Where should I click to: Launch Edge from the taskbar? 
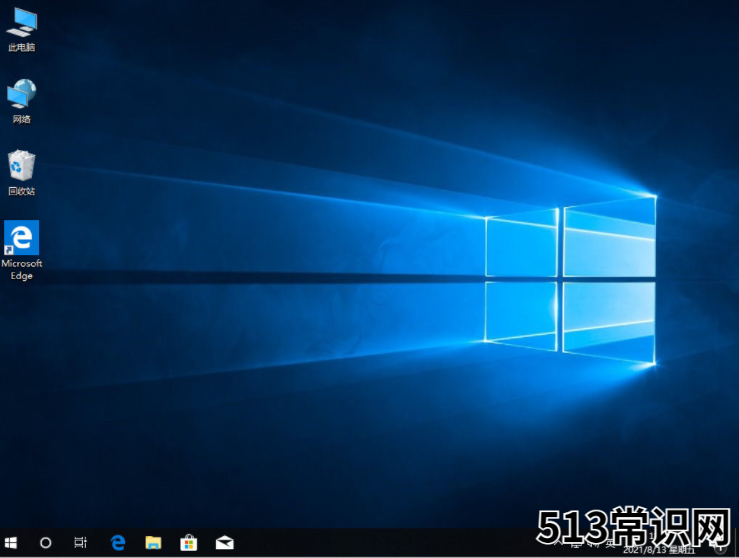(118, 543)
